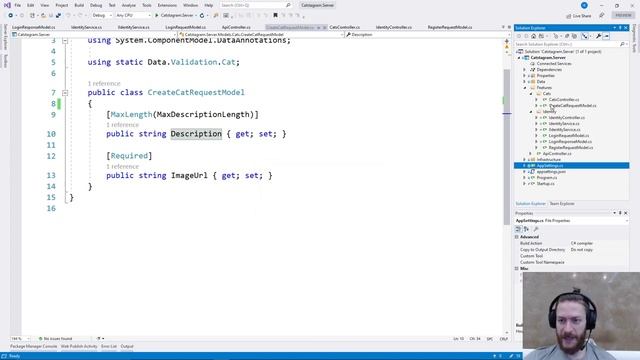The image size is (640, 360).
Task: Click the user account avatar icon
Action: (x=584, y=5)
